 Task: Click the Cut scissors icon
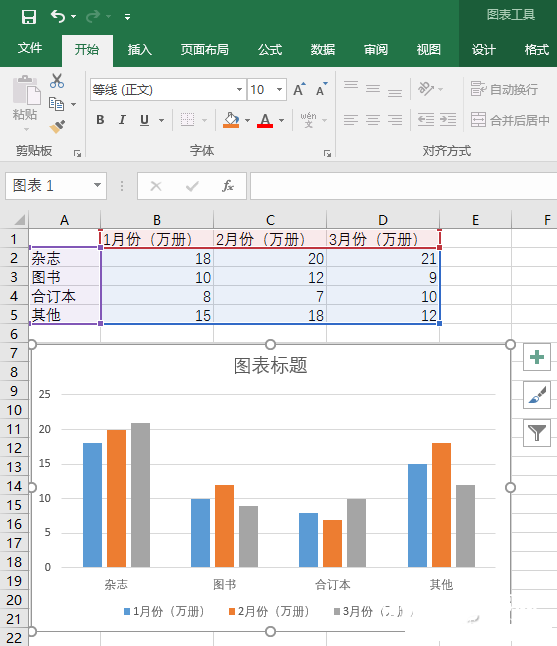click(57, 81)
